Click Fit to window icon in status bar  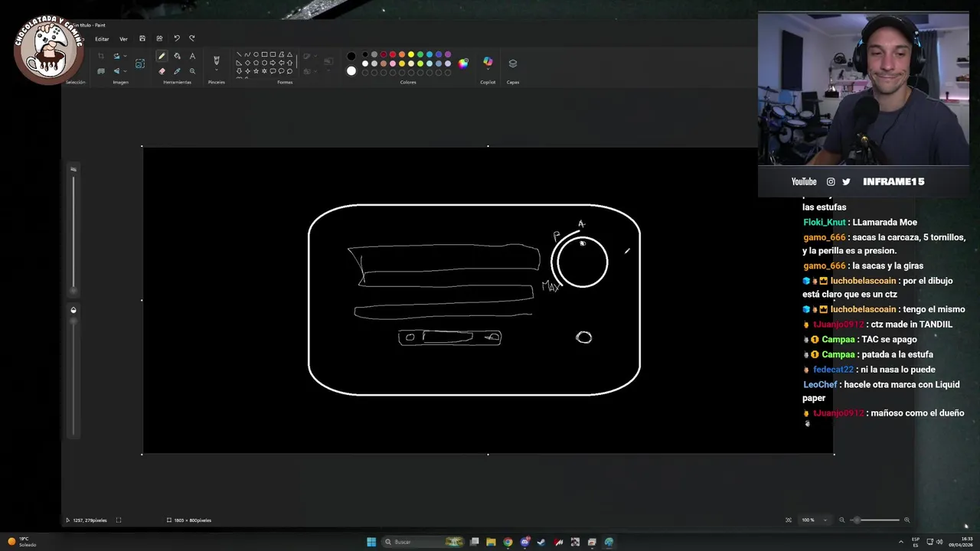[789, 520]
